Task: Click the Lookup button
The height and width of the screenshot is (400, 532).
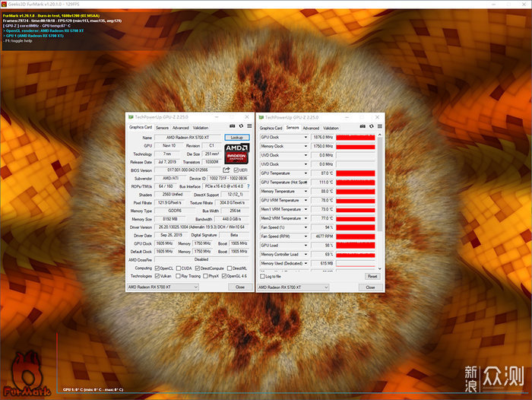Action: point(237,138)
